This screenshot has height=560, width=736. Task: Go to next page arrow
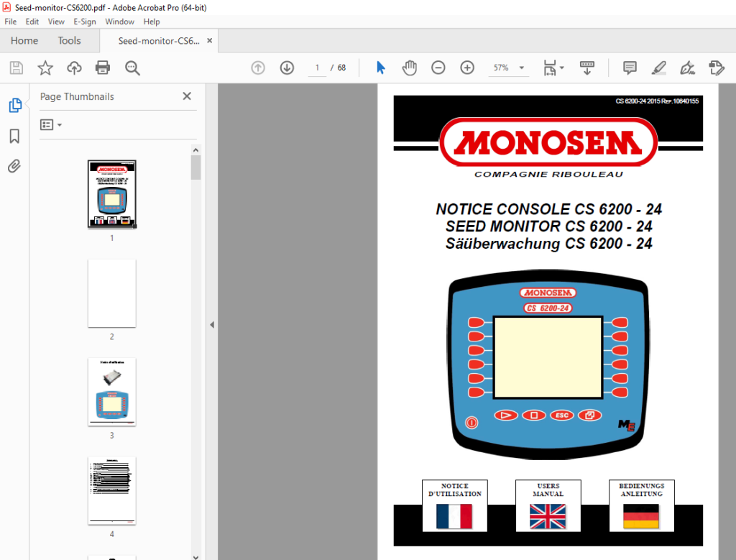287,68
